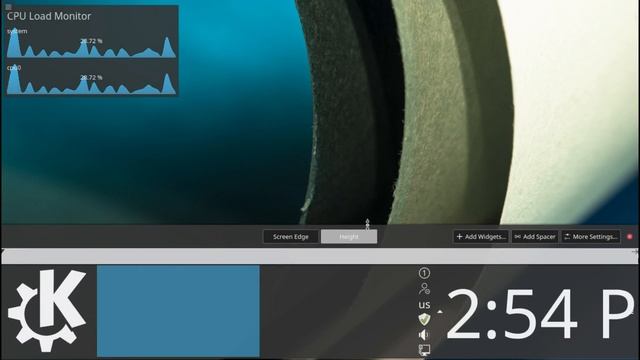Viewport: 640px width, 360px height.
Task: Click the system load graph
Action: pos(91,42)
